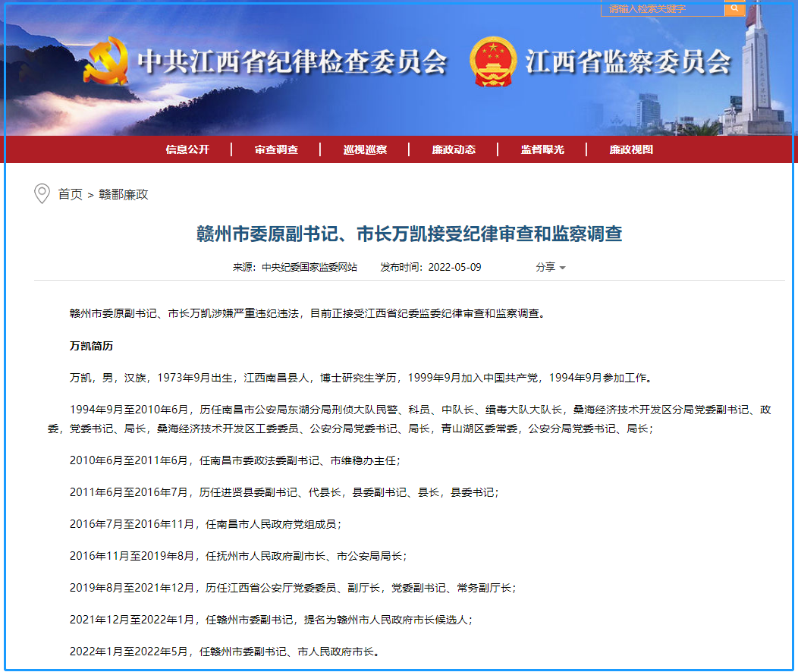Click the 江西省监察委员会 header title

[x=628, y=62]
